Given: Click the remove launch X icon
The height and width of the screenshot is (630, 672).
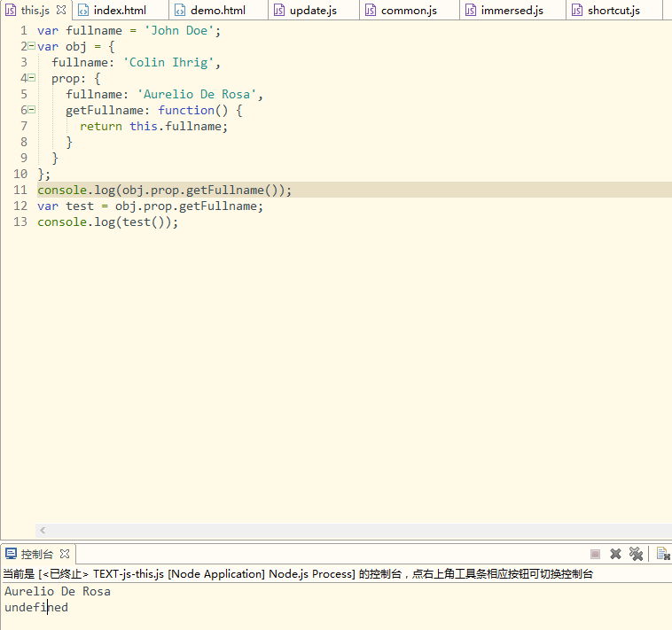Looking at the screenshot, I should [x=616, y=554].
